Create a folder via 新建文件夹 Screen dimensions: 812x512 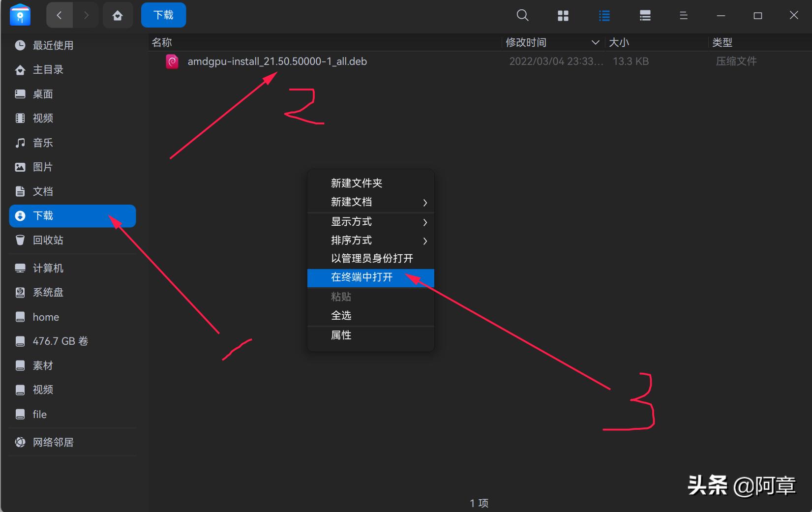(357, 182)
